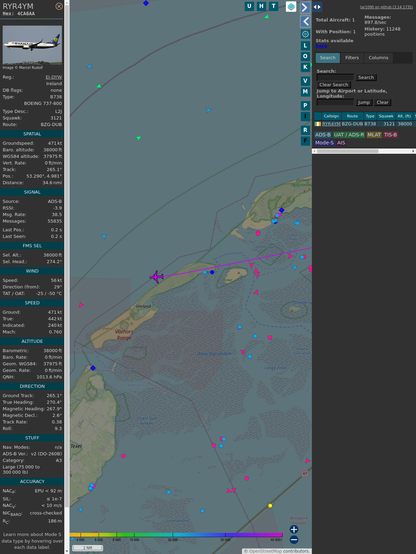The width and height of the screenshot is (416, 554).
Task: Toggle the U map button
Action: pos(249,6)
